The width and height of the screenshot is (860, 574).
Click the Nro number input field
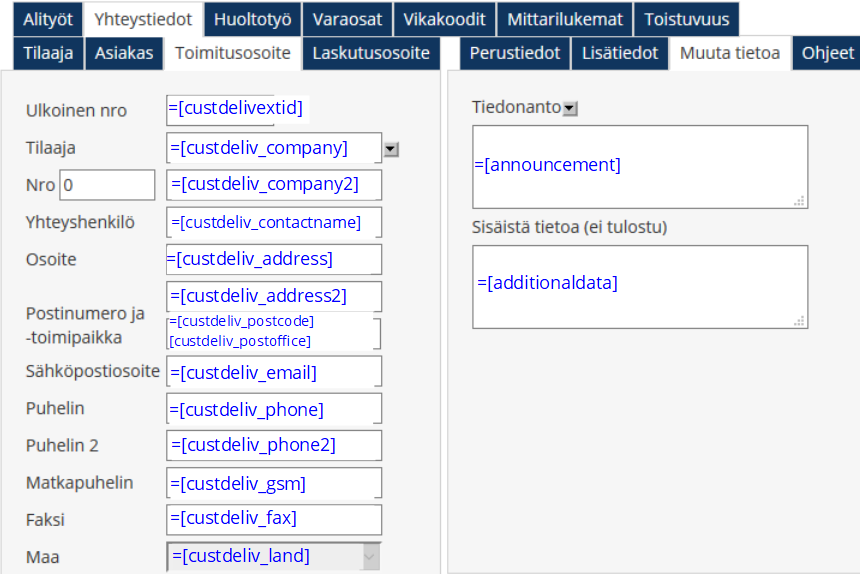tap(107, 185)
